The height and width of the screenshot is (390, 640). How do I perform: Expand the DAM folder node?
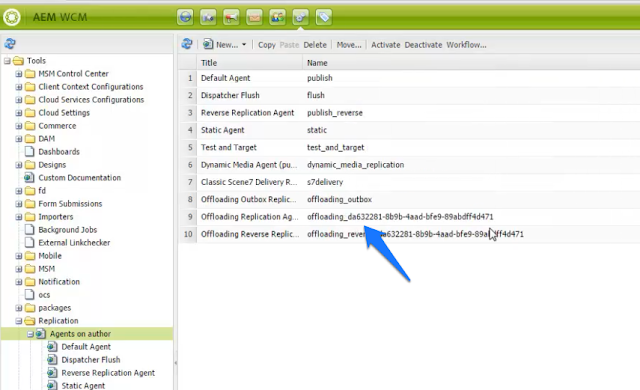coord(19,139)
